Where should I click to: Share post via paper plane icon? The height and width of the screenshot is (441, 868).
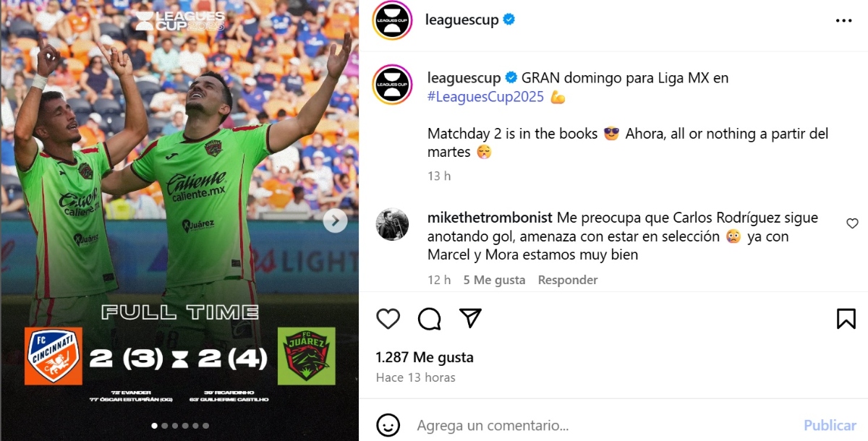(x=470, y=318)
